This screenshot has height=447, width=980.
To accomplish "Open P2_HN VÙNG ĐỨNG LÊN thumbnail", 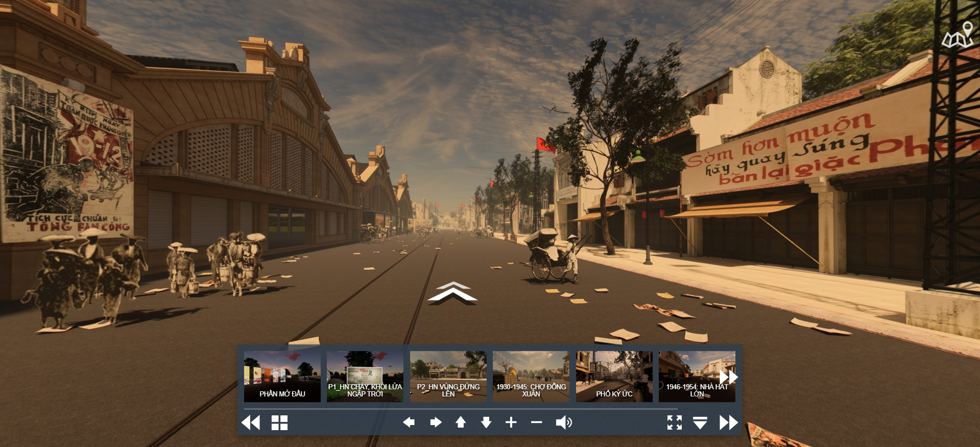I will (448, 377).
